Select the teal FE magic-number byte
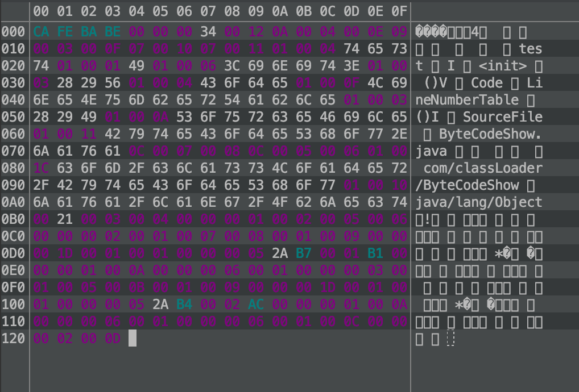Screen dimensions: 579x392 tap(65, 31)
